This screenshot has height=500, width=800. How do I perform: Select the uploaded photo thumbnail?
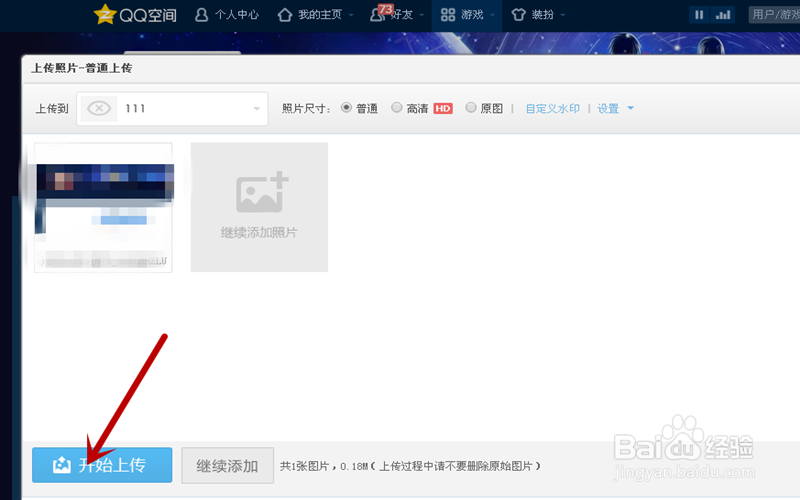click(x=103, y=208)
